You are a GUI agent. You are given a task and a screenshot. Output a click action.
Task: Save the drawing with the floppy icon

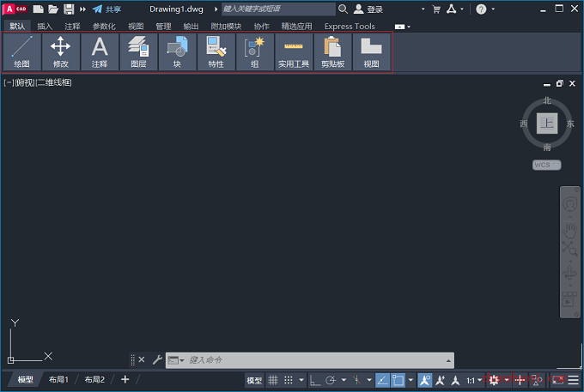tap(69, 9)
